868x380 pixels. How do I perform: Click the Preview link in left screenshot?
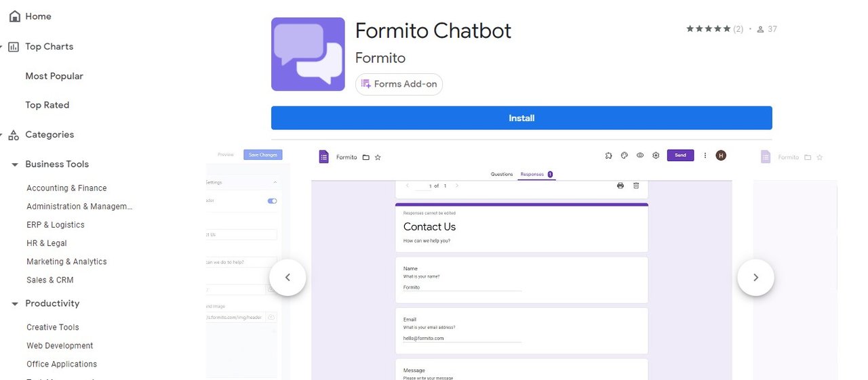[x=226, y=154]
